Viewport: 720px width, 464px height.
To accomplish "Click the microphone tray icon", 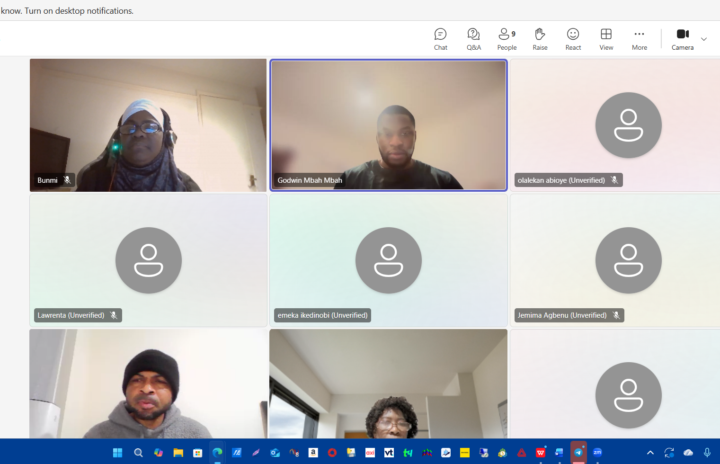I will [707, 453].
